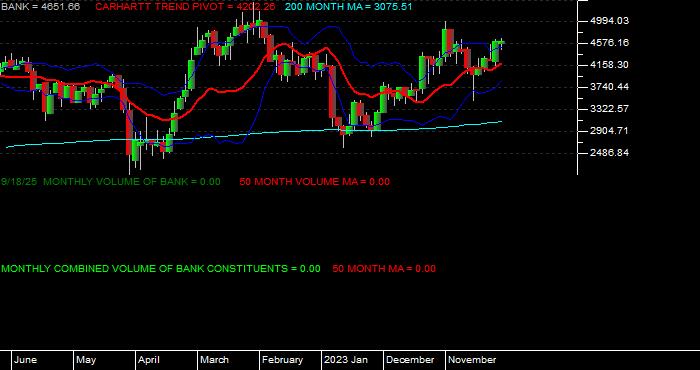Click the 50 MONTH MA = 0.00 label
This screenshot has width=700, height=370.
[x=384, y=269]
